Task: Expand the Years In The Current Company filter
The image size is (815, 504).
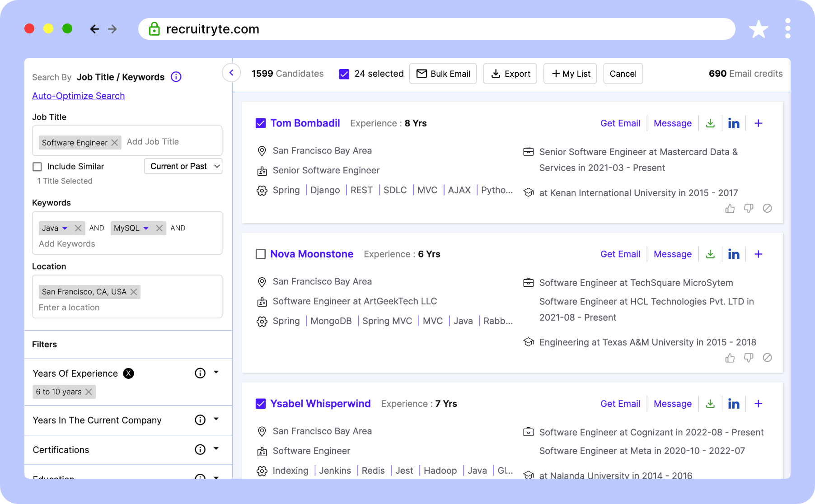Action: click(x=216, y=420)
